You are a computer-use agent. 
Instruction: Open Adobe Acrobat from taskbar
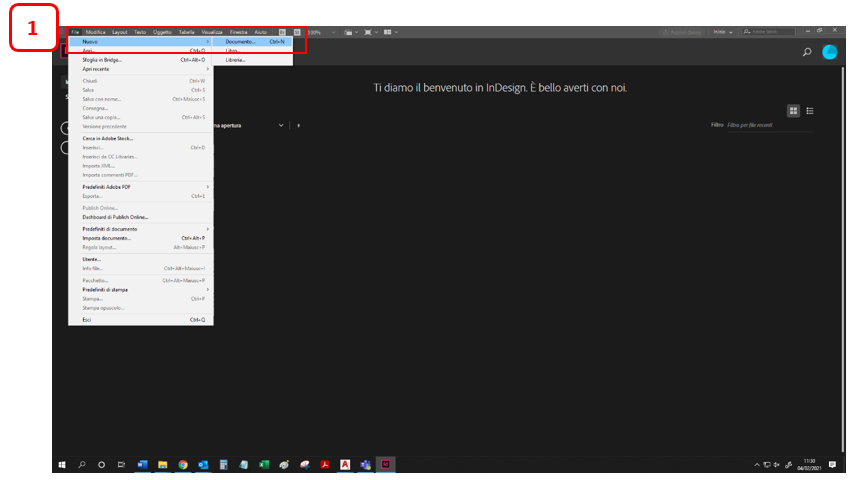(325, 465)
